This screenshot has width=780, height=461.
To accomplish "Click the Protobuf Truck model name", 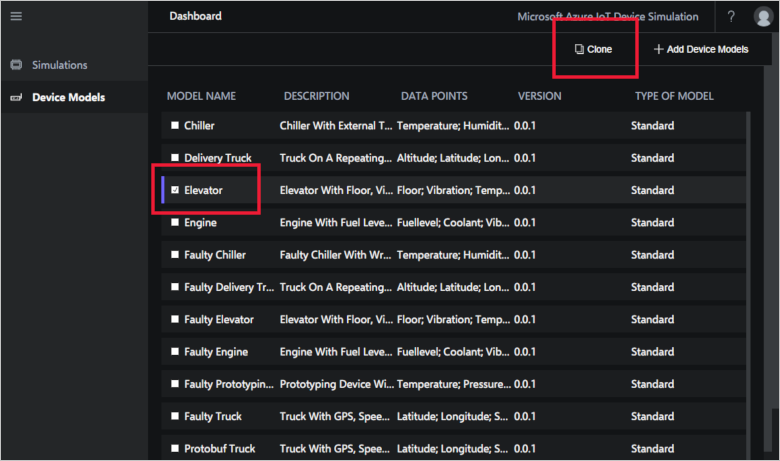I will click(x=219, y=449).
